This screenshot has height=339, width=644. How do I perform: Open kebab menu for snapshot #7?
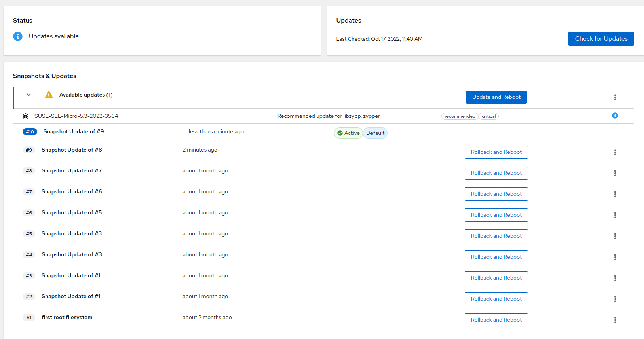[615, 194]
